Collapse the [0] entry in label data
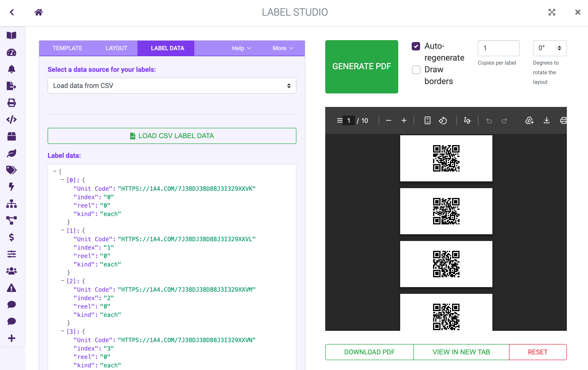 point(62,180)
